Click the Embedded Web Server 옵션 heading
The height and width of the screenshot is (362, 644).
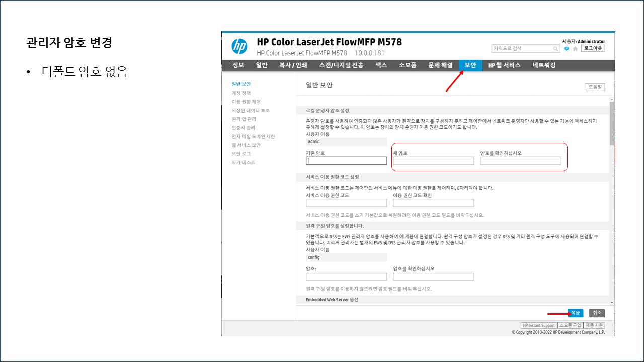click(x=332, y=300)
